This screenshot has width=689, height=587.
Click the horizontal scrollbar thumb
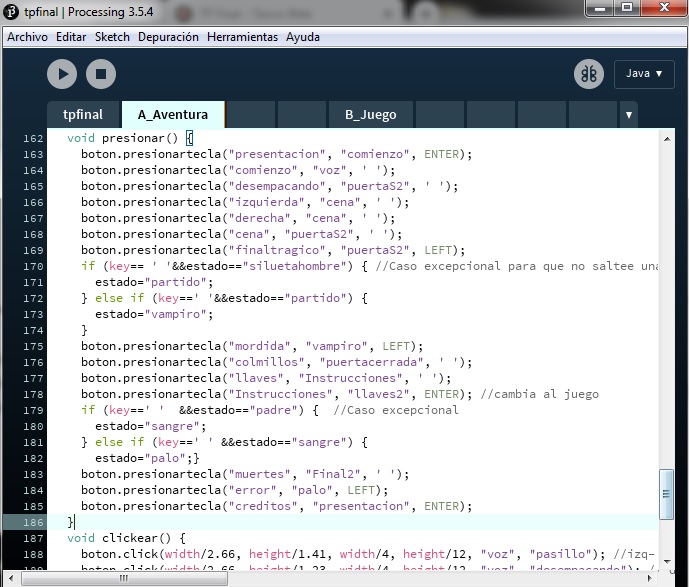121,578
